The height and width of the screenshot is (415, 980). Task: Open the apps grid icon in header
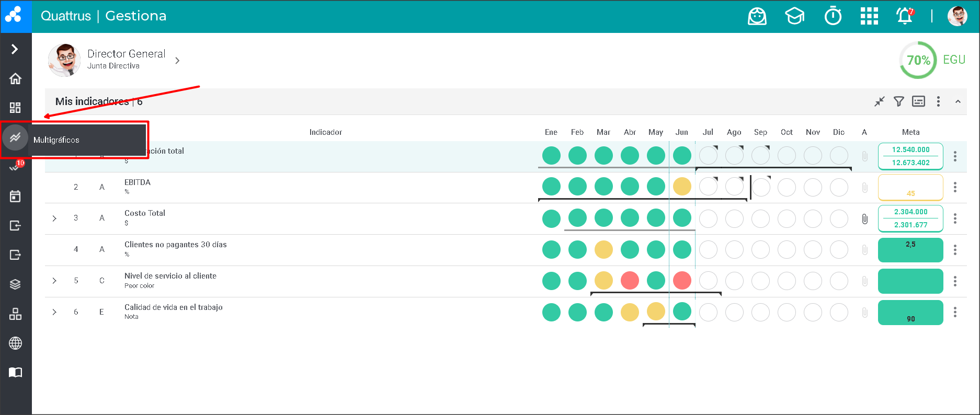click(x=869, y=16)
